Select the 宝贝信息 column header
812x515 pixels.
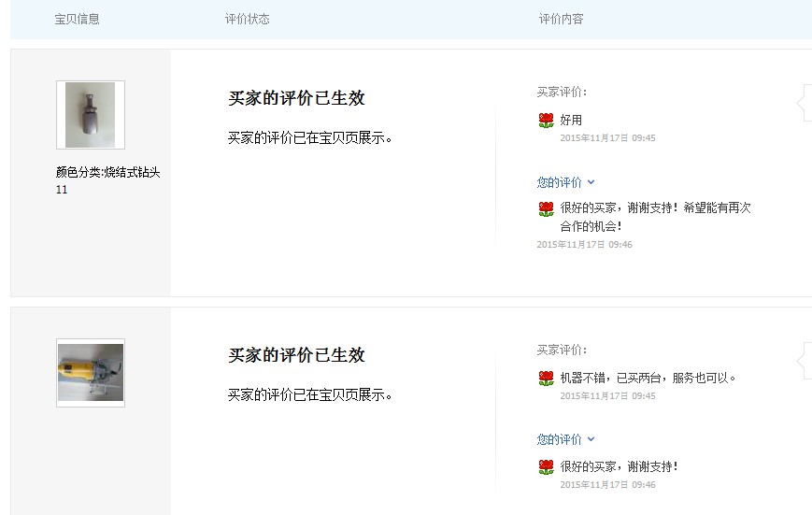[x=77, y=19]
